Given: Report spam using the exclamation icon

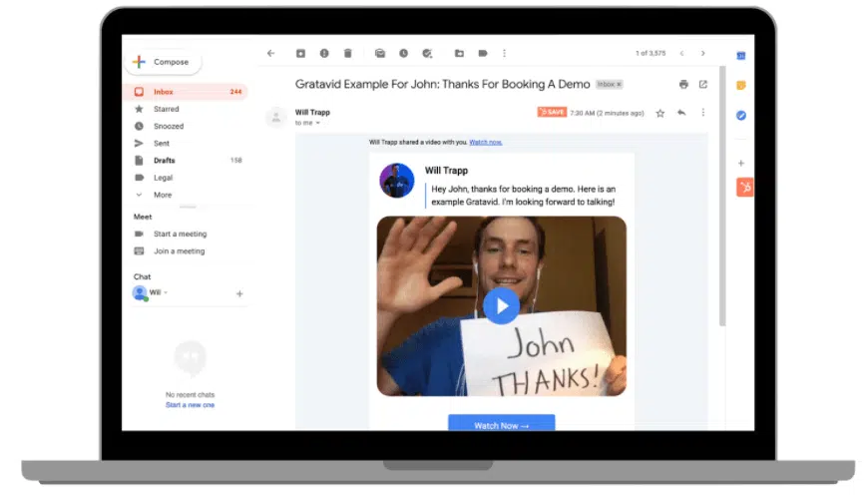Looking at the screenshot, I should (324, 53).
